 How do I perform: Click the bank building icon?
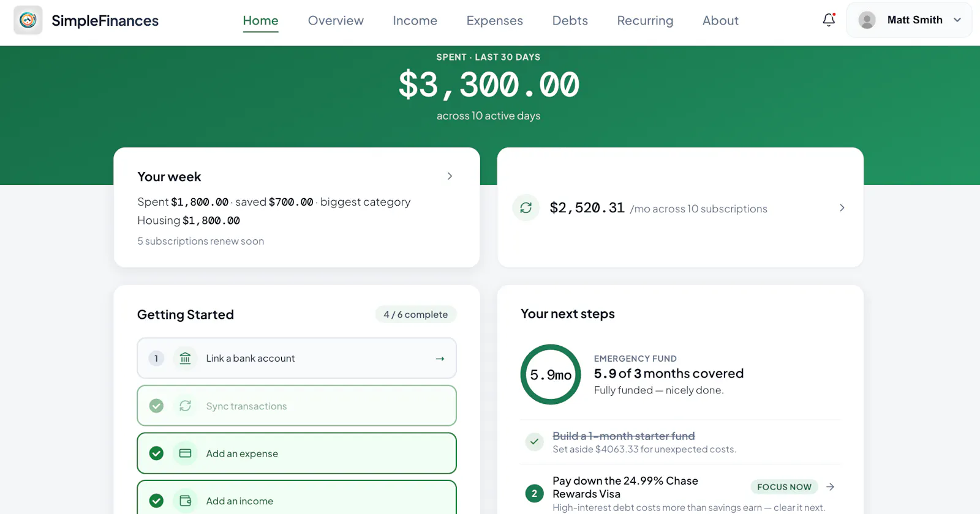[x=185, y=359]
